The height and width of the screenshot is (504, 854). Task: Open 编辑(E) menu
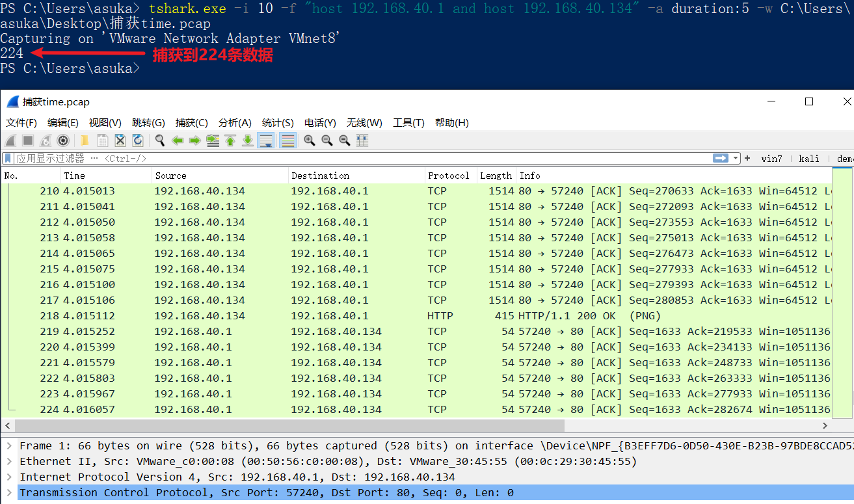[x=63, y=123]
